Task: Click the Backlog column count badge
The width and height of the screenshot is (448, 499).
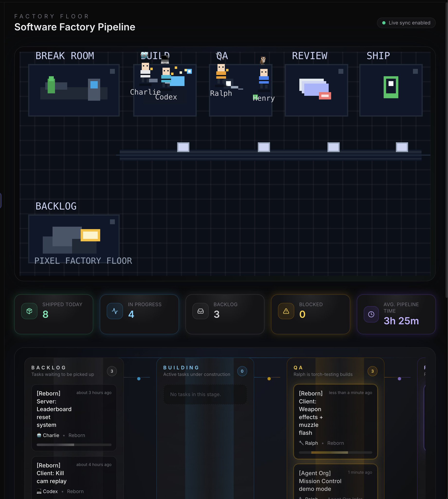Action: pos(112,371)
